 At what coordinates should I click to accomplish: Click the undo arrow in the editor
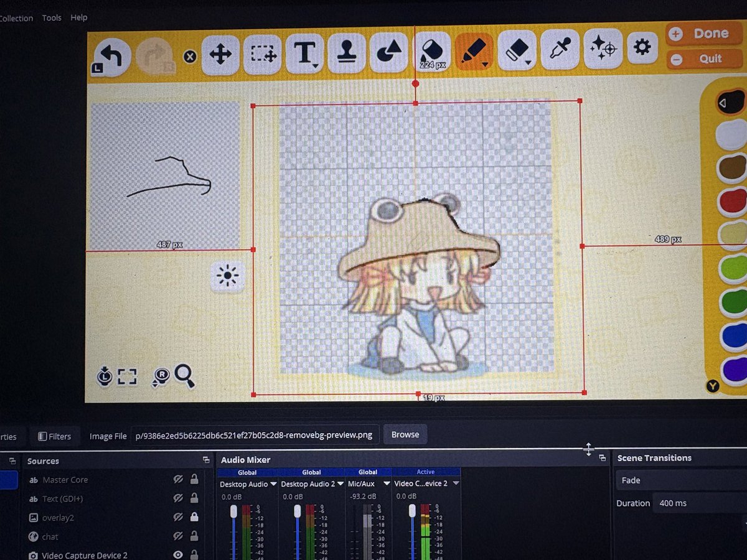coord(113,57)
